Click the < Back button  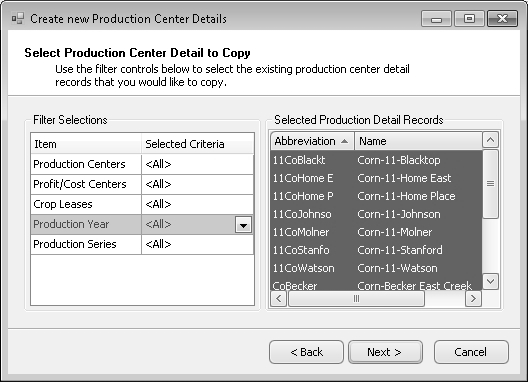click(x=306, y=352)
